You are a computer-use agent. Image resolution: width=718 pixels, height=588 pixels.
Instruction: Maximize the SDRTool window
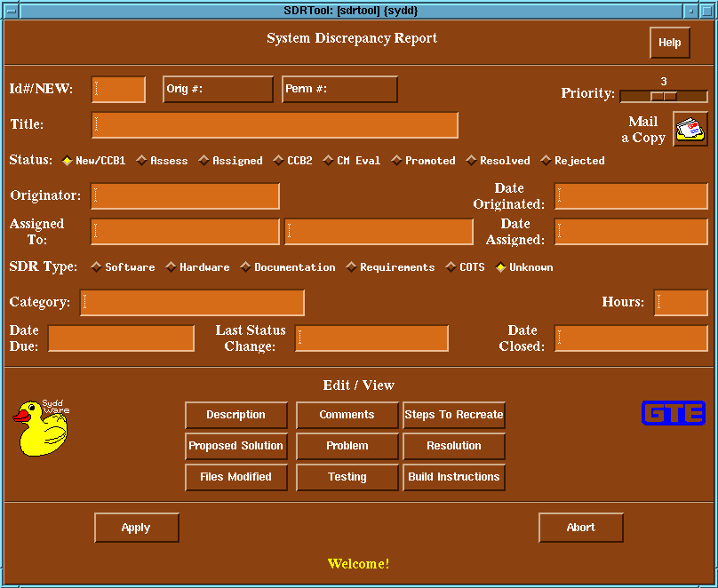tap(706, 11)
